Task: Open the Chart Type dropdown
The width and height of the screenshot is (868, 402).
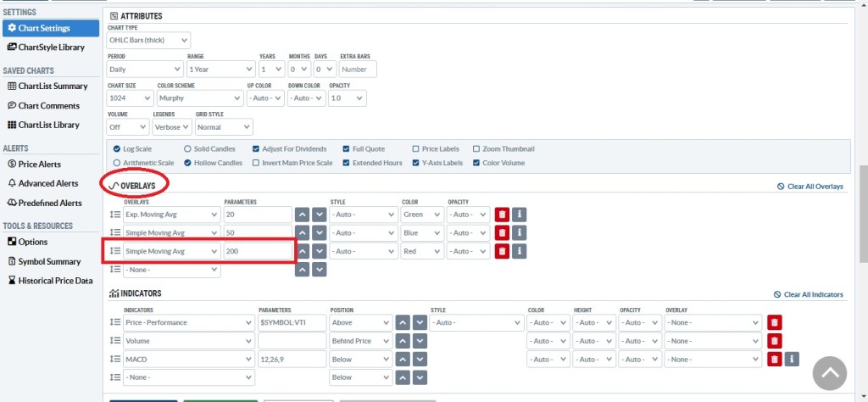Action: coord(148,40)
